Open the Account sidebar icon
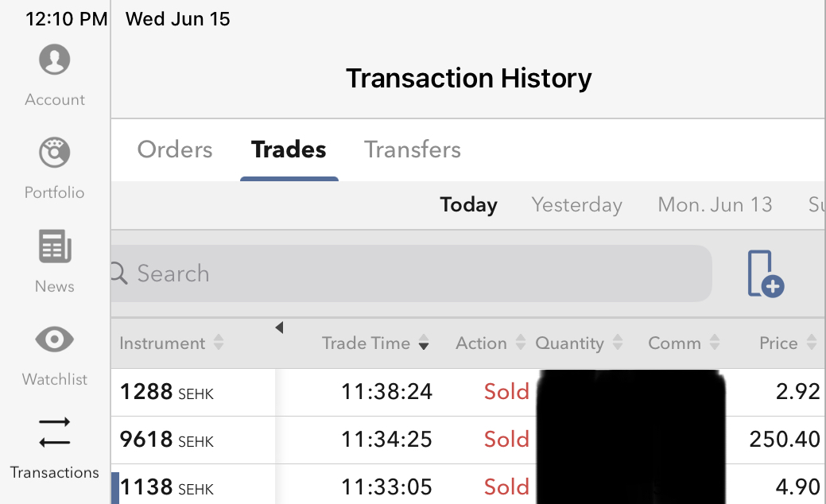This screenshot has width=826, height=504. pyautogui.click(x=55, y=60)
